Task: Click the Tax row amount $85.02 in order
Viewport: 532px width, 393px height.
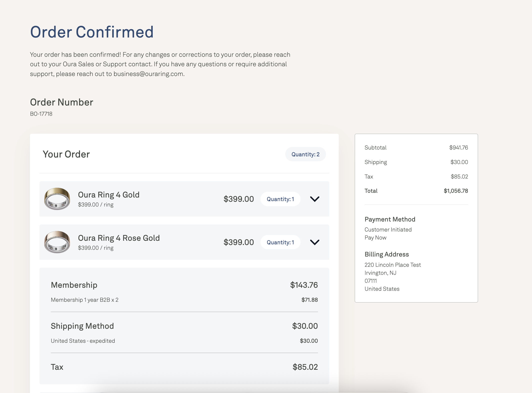Action: coord(305,367)
